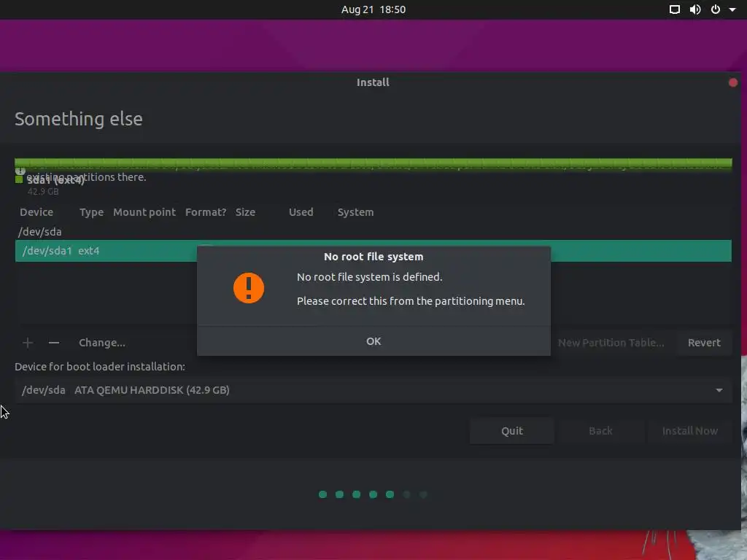Click the 'Something else' heading text

coord(79,119)
